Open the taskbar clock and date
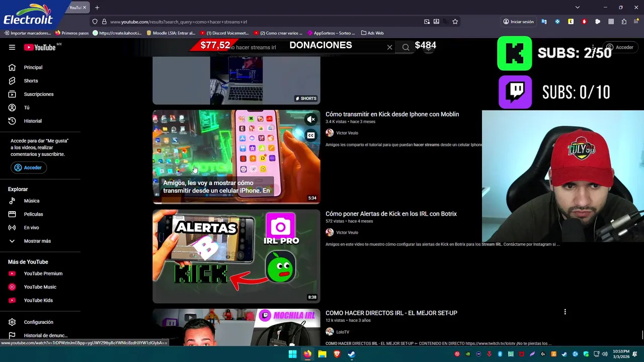The height and width of the screenshot is (362, 644). click(621, 354)
